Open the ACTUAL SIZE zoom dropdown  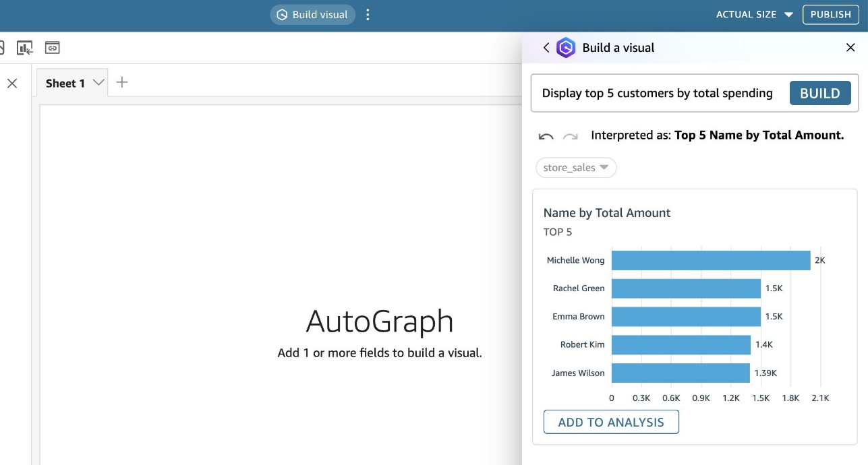(x=754, y=14)
